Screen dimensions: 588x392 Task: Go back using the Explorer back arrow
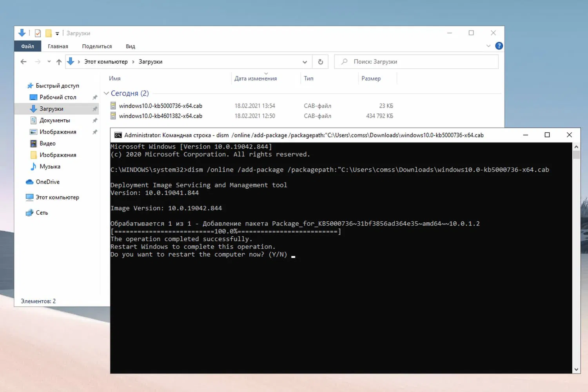[24, 62]
